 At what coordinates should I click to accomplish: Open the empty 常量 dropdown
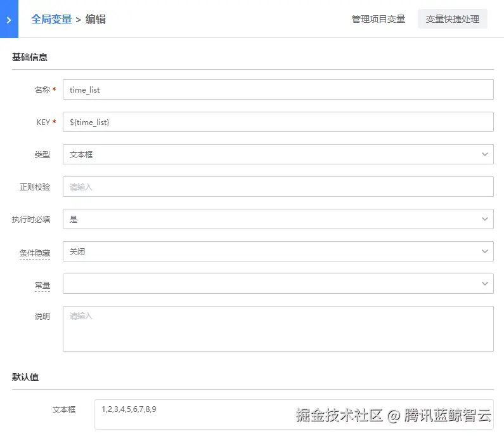(x=278, y=284)
